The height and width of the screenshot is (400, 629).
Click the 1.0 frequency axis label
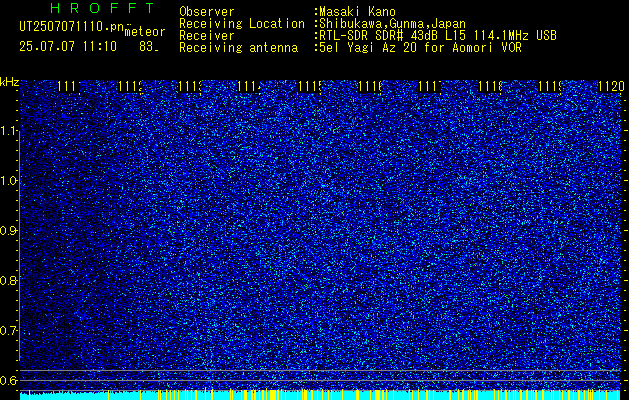pos(8,181)
